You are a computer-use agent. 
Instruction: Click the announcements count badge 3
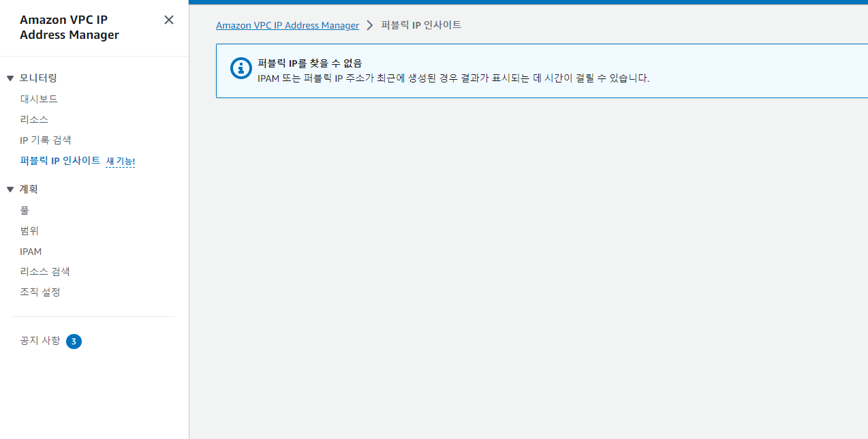click(x=74, y=342)
